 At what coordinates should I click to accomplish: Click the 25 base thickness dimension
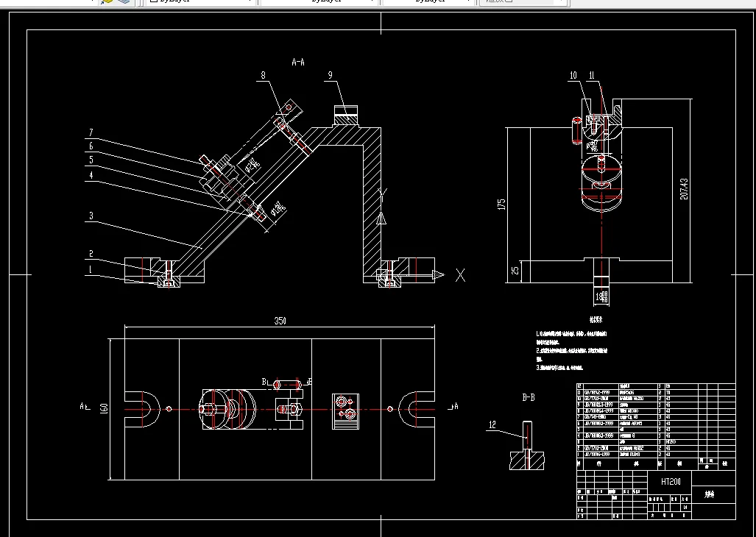pyautogui.click(x=515, y=271)
